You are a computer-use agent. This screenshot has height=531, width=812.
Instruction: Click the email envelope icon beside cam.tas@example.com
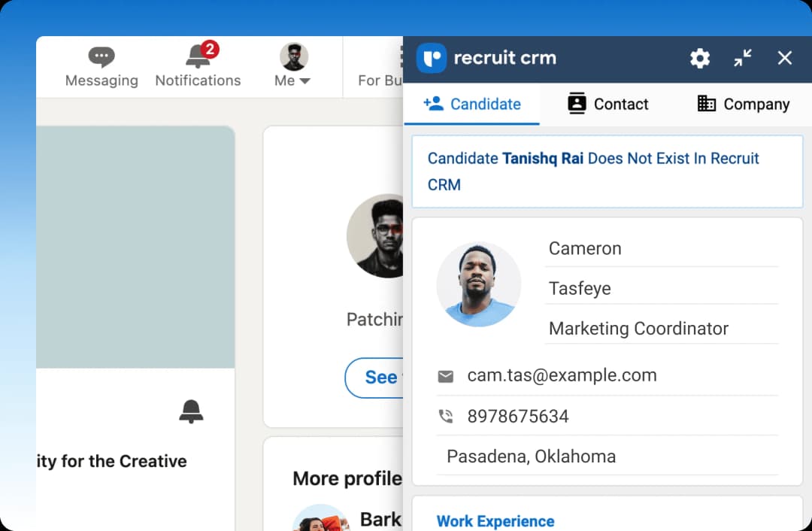tap(446, 375)
